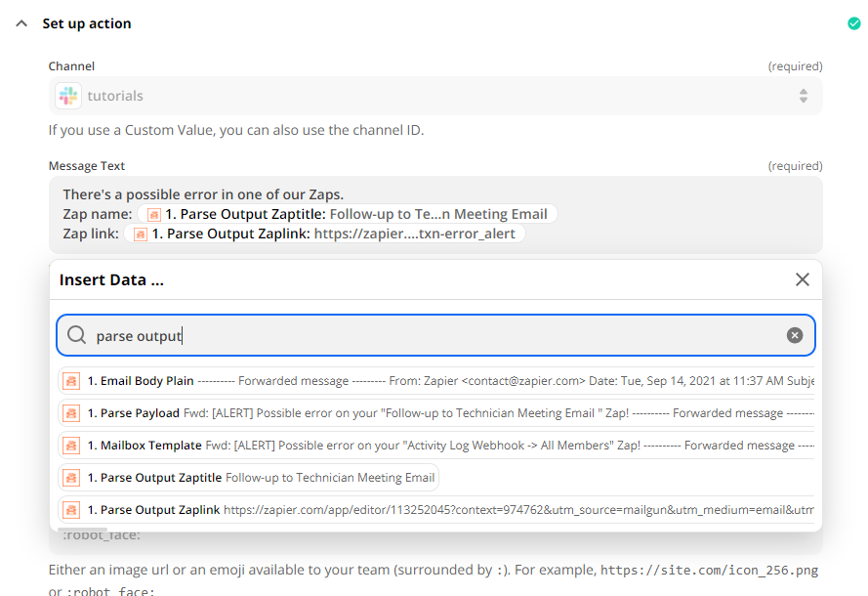Click the Slack icon in Channel field

point(68,96)
